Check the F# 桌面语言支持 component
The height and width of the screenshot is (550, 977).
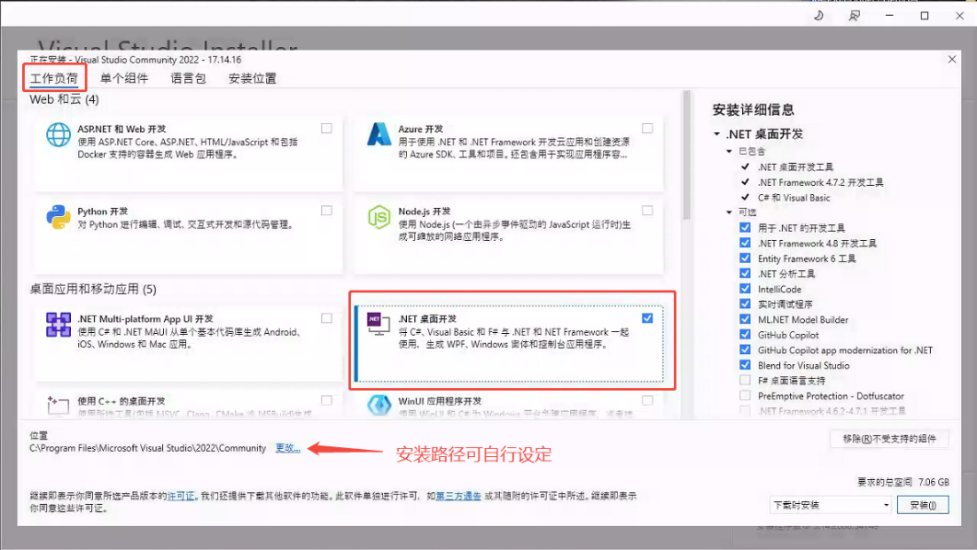(745, 380)
